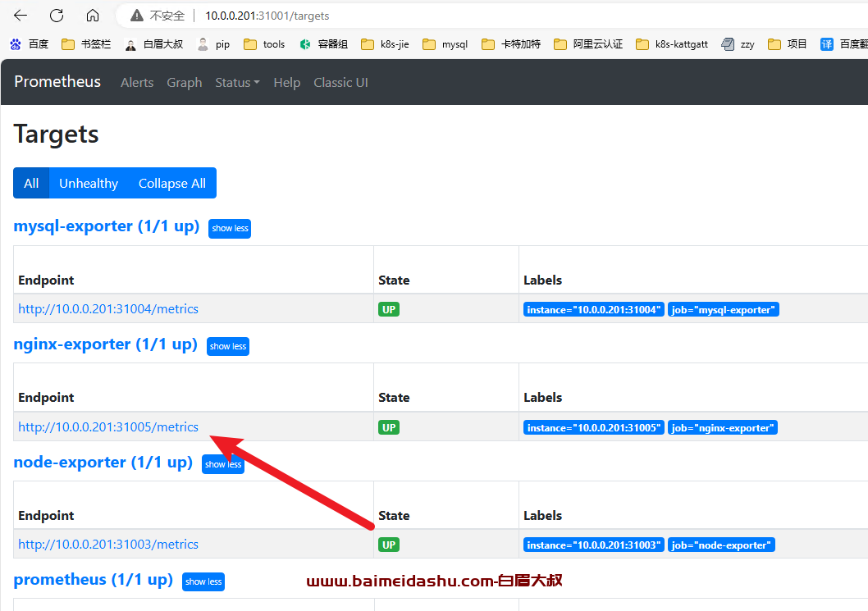Open the Graph page

[x=185, y=83]
